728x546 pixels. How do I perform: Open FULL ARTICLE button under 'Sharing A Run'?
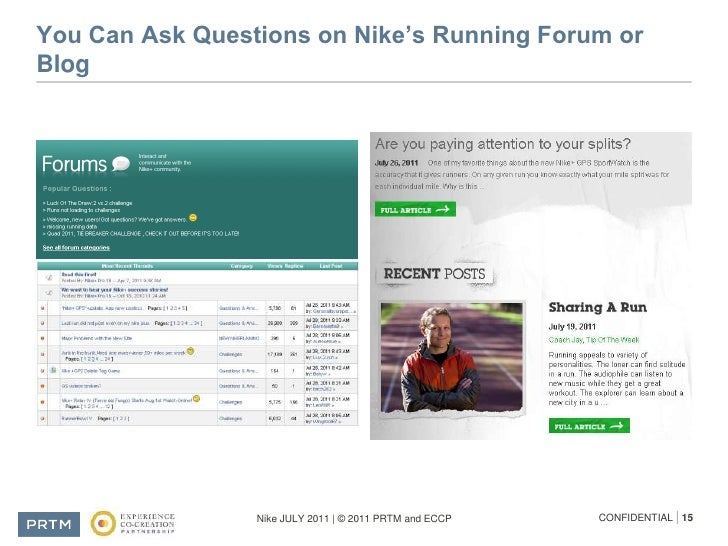pyautogui.click(x=589, y=426)
